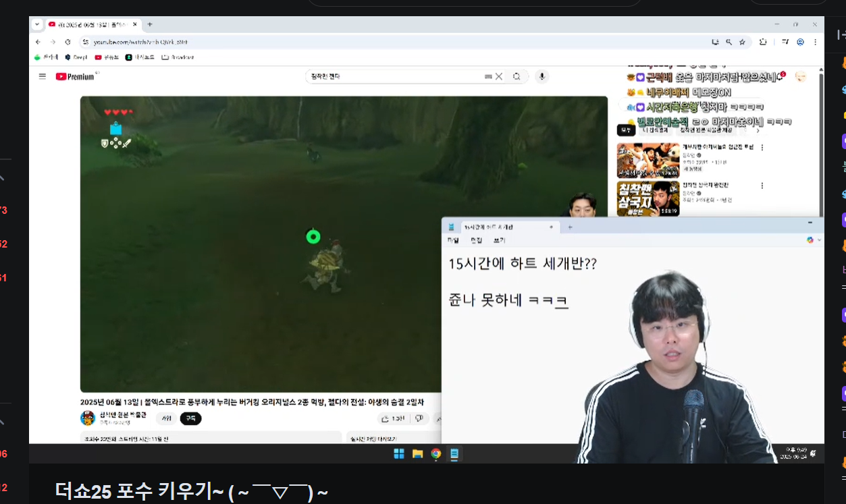Screen dimensions: 846x504
Task: Add a new tab in Notepad
Action: (x=571, y=227)
